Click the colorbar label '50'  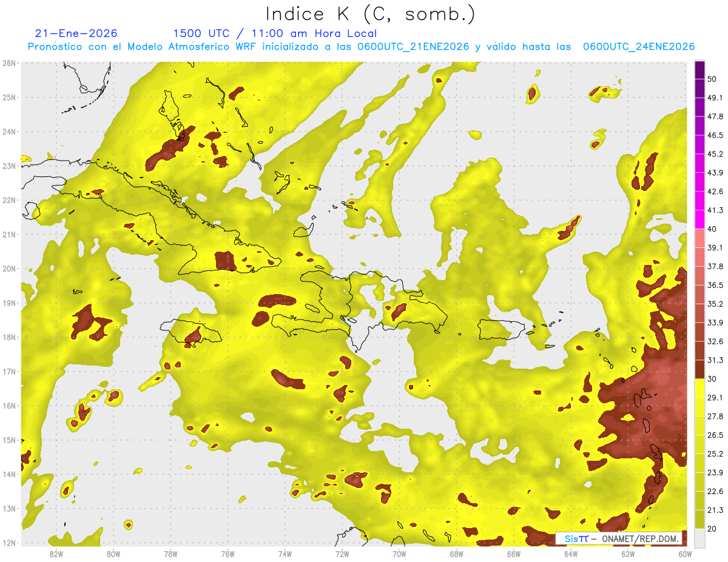[712, 79]
